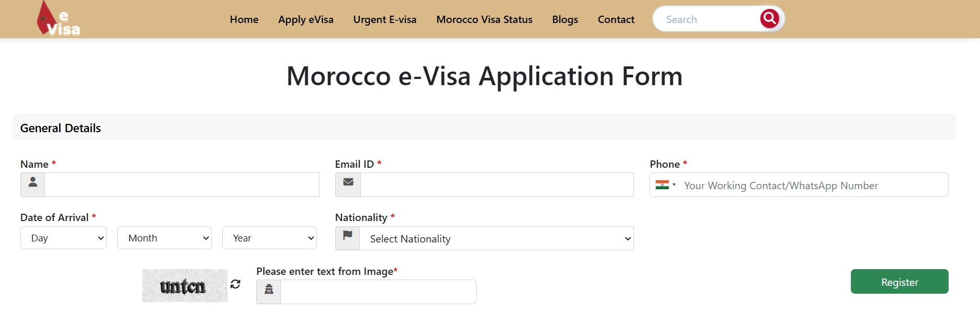
Task: Click the red search magnifier icon
Action: 769,19
